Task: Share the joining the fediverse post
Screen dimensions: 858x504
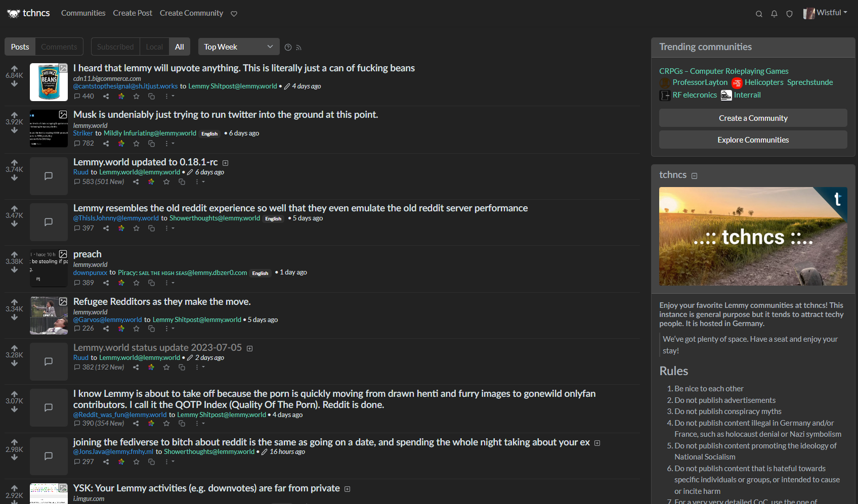Action: click(106, 462)
